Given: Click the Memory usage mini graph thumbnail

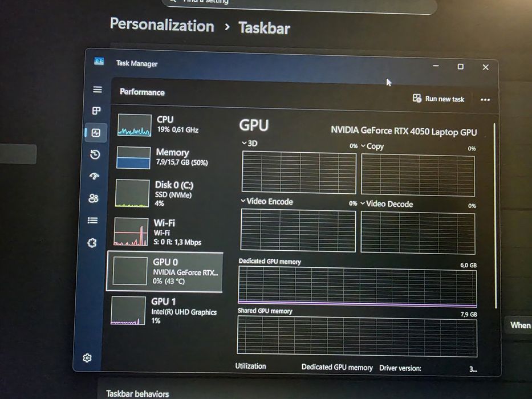Looking at the screenshot, I should tap(133, 158).
